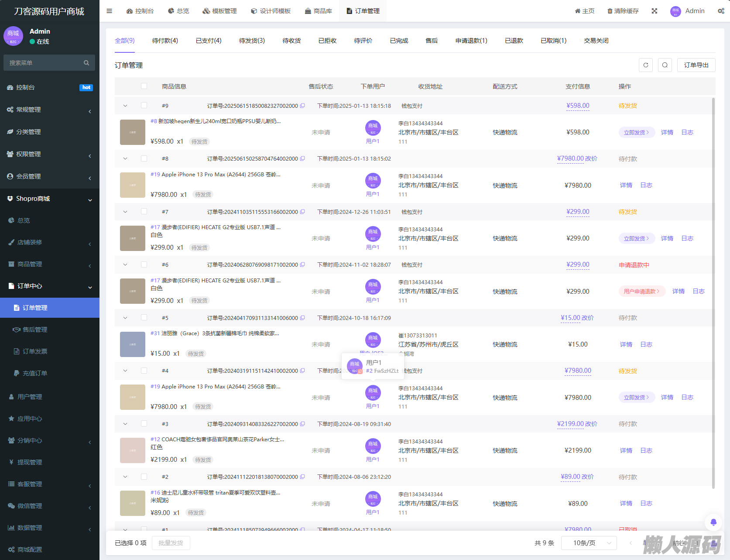730x560 pixels.
Task: Check the select-all checkbox in table header
Action: point(144,86)
